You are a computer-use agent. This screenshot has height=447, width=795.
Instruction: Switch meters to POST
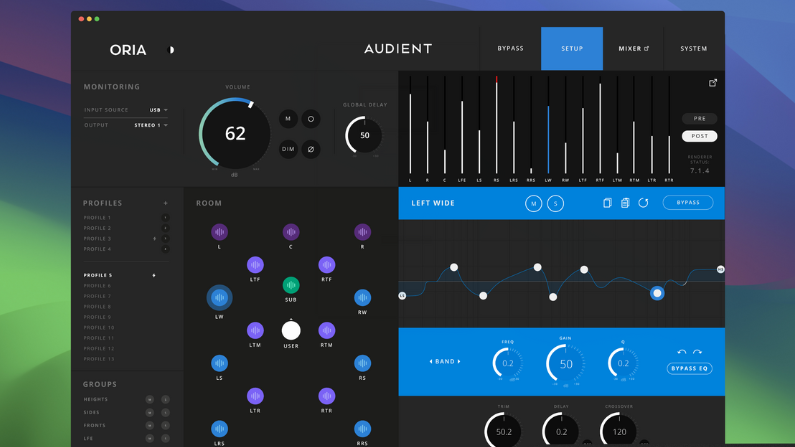(x=700, y=136)
